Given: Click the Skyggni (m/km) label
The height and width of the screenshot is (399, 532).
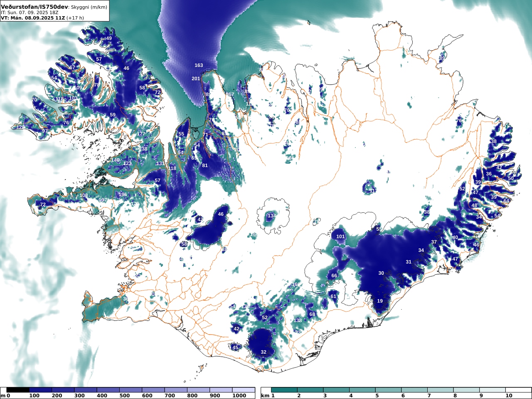Looking at the screenshot, I should click(x=89, y=7).
